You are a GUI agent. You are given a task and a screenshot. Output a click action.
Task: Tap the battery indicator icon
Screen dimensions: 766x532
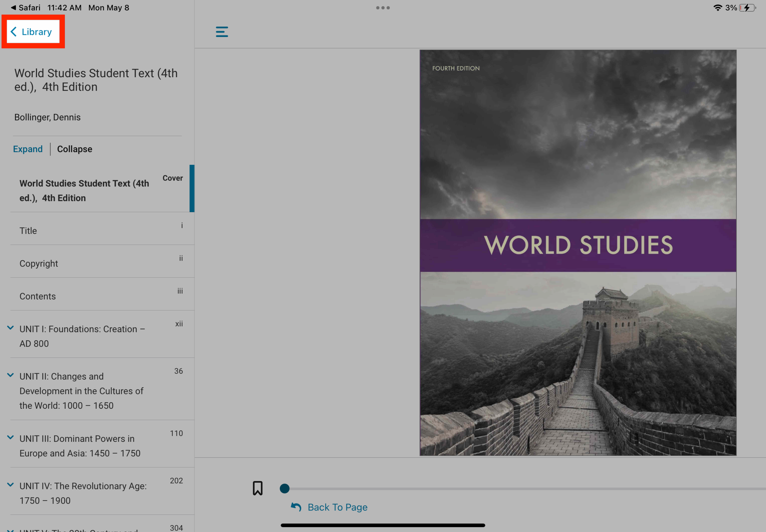747,8
